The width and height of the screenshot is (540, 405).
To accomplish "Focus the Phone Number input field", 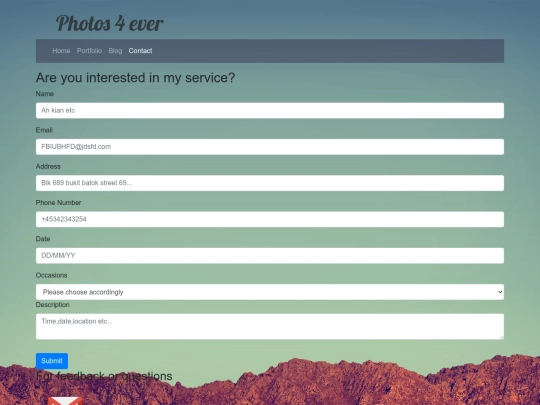I will pyautogui.click(x=270, y=219).
